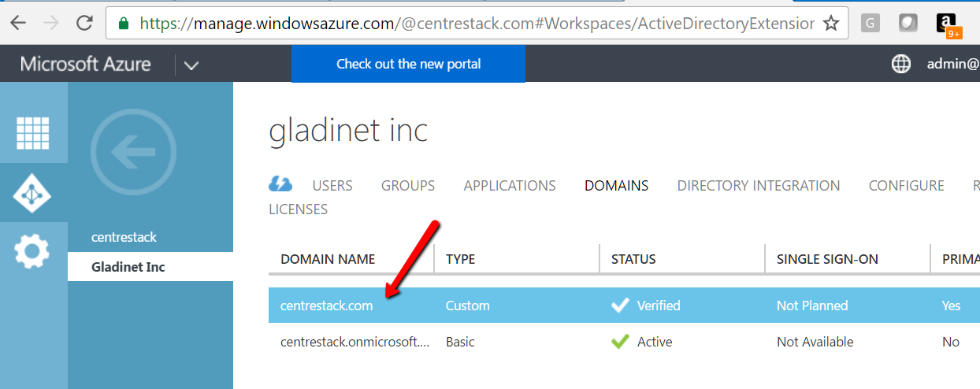
Task: Switch to the GROUPS tab
Action: (408, 186)
